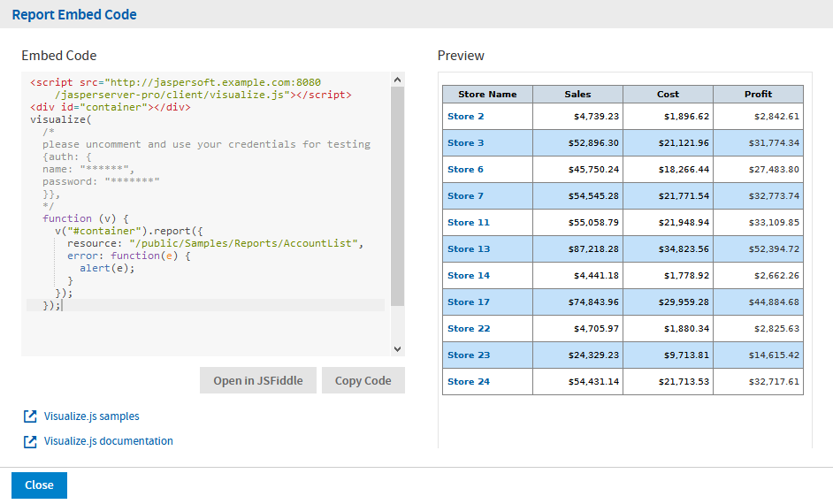
Task: Click the external link icon beside Visualize.js documentation
Action: 30,441
